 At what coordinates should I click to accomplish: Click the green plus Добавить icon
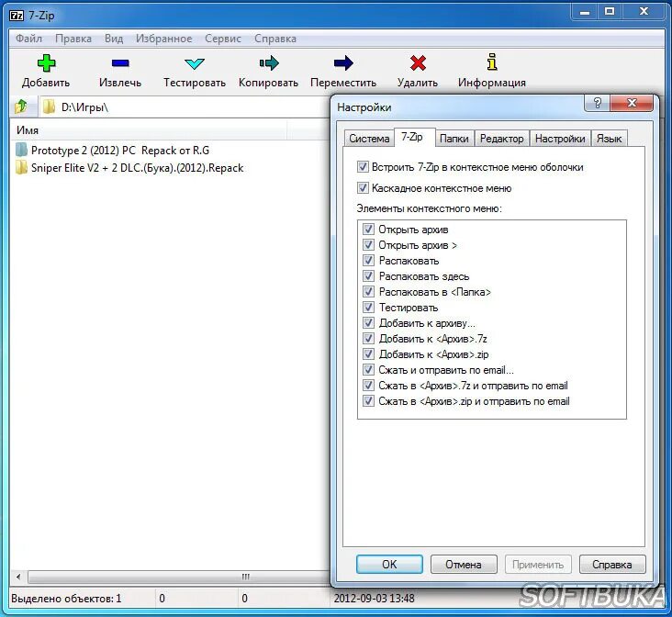(x=46, y=63)
